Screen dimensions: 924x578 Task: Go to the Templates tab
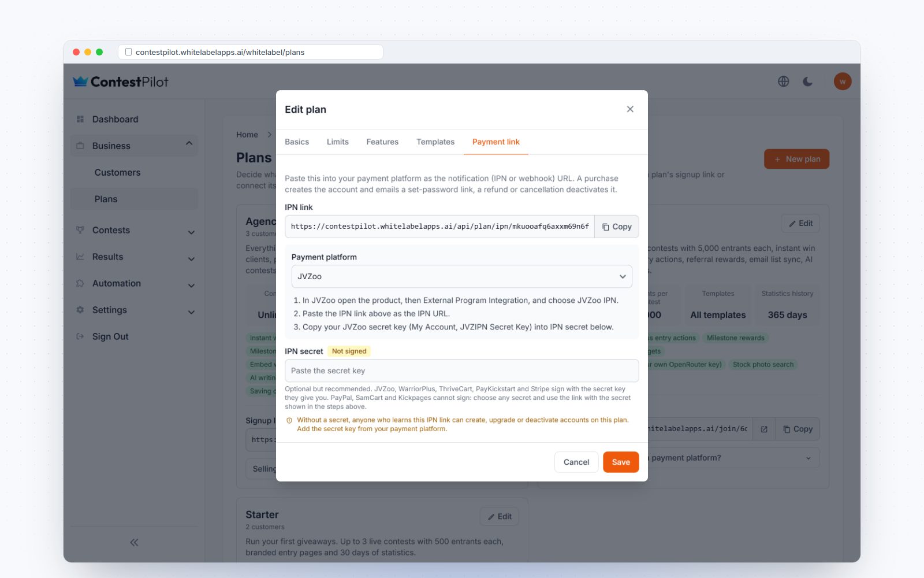(435, 142)
